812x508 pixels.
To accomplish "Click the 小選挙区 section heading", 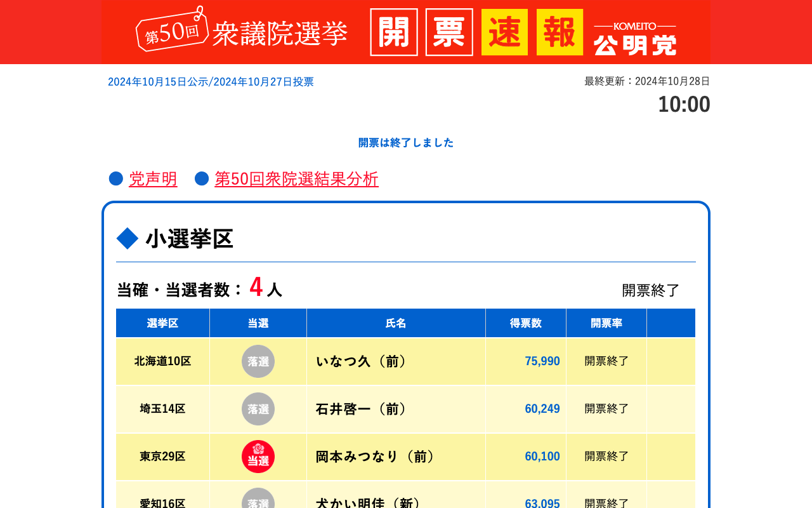I will (x=190, y=239).
